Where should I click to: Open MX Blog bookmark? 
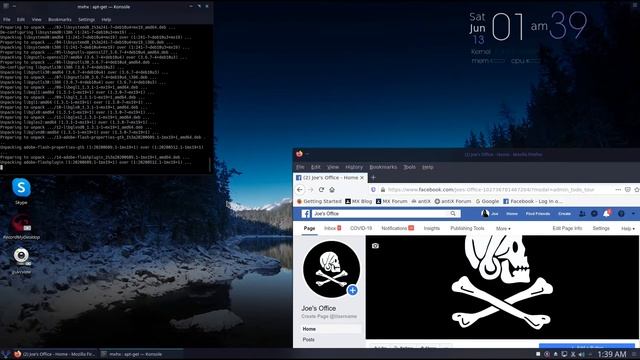[358, 201]
